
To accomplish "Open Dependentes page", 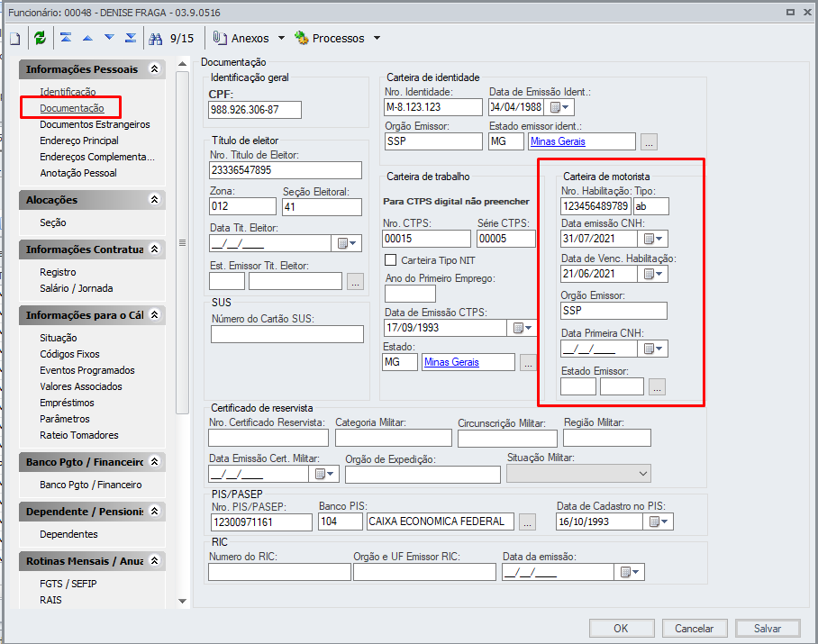I will click(x=68, y=534).
